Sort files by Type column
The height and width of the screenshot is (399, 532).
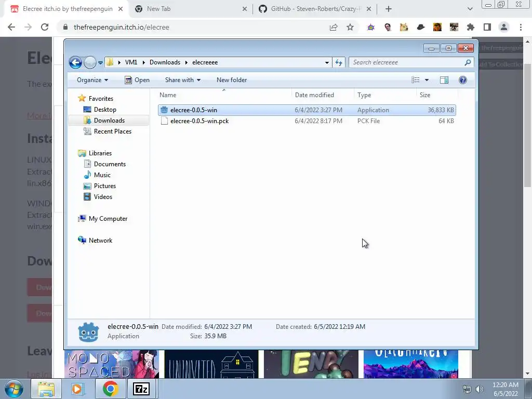click(x=385, y=95)
